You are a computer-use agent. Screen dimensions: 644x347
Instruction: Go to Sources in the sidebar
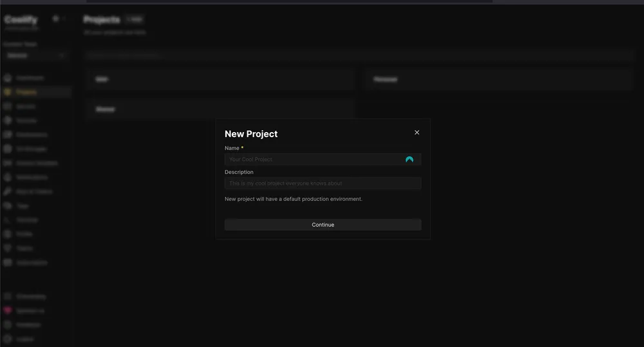(x=8, y=120)
